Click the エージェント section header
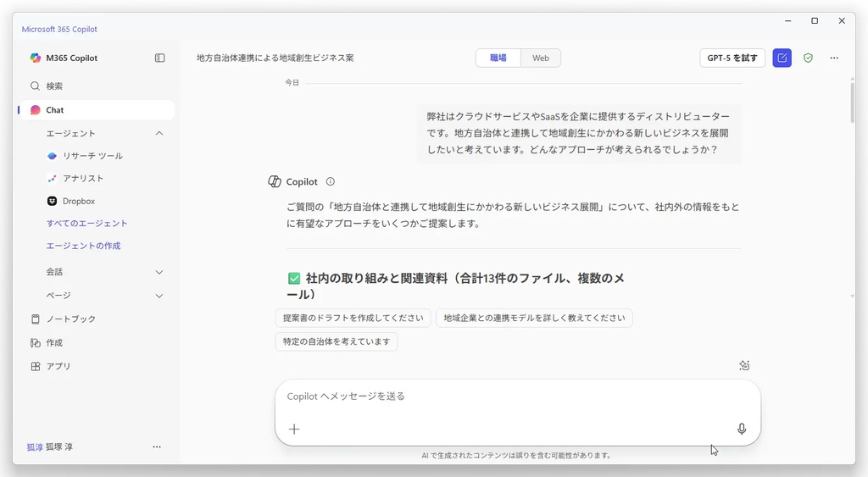Screen dimensions: 868x477 point(71,133)
